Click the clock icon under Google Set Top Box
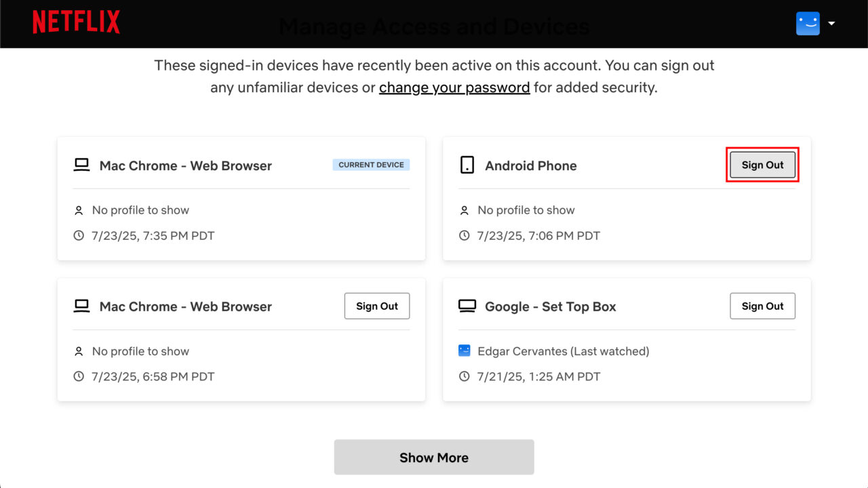 pos(464,376)
